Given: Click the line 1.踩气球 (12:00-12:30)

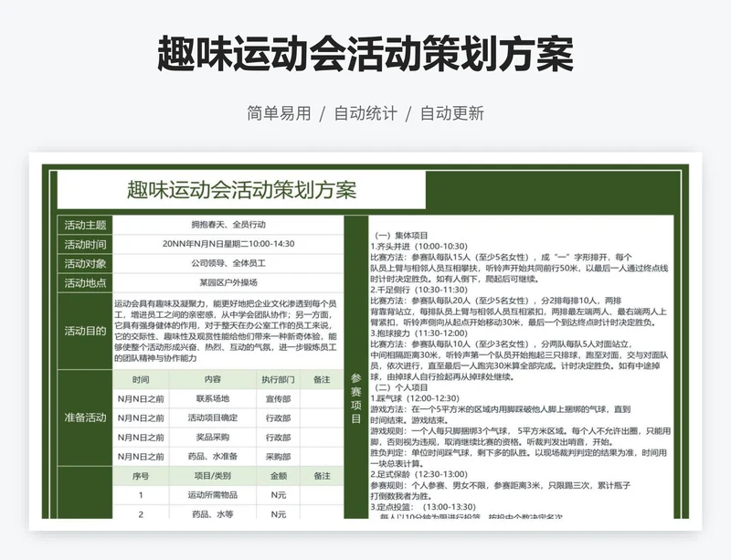Looking at the screenshot, I should pos(415,398).
